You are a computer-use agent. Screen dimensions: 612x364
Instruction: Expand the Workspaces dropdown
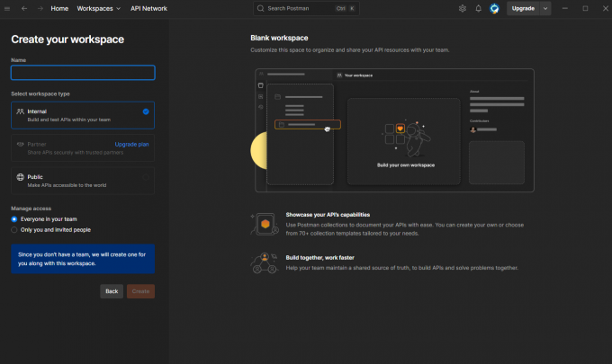click(x=98, y=9)
